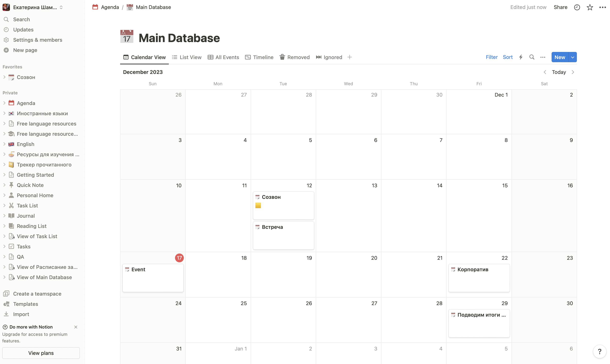
Task: Click the yellow color swatch on Dec 12
Action: point(258,205)
